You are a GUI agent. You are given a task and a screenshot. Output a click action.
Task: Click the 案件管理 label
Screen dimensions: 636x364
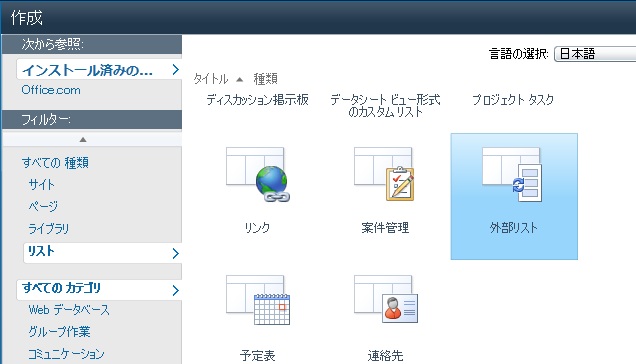click(x=385, y=228)
